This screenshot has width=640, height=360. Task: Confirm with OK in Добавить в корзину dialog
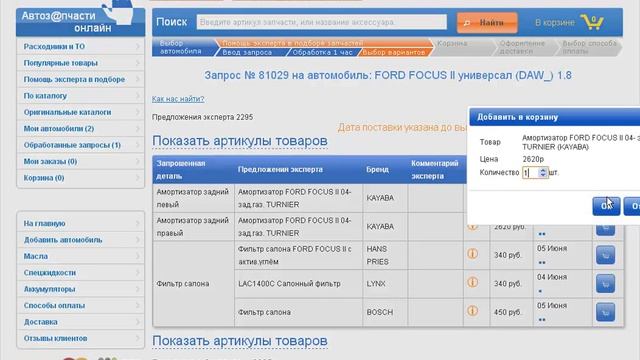(606, 206)
